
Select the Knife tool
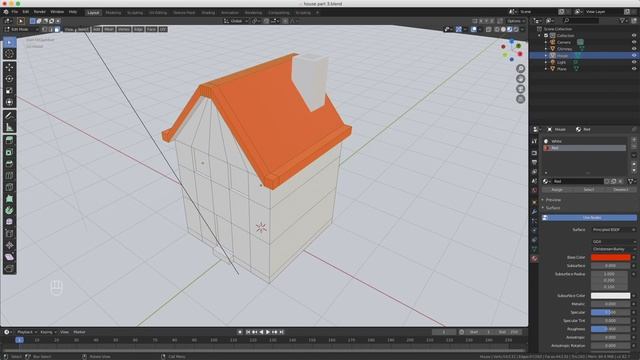[9, 187]
